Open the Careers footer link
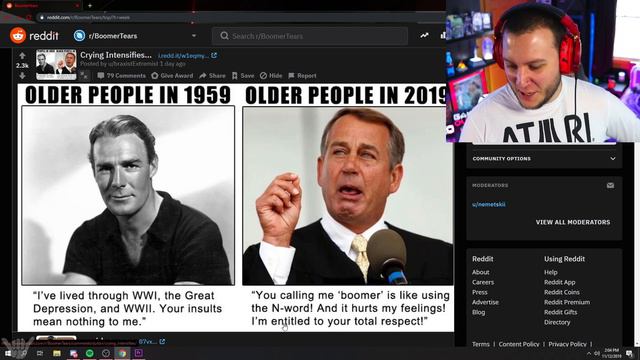This screenshot has height=360, width=640. pyautogui.click(x=483, y=282)
